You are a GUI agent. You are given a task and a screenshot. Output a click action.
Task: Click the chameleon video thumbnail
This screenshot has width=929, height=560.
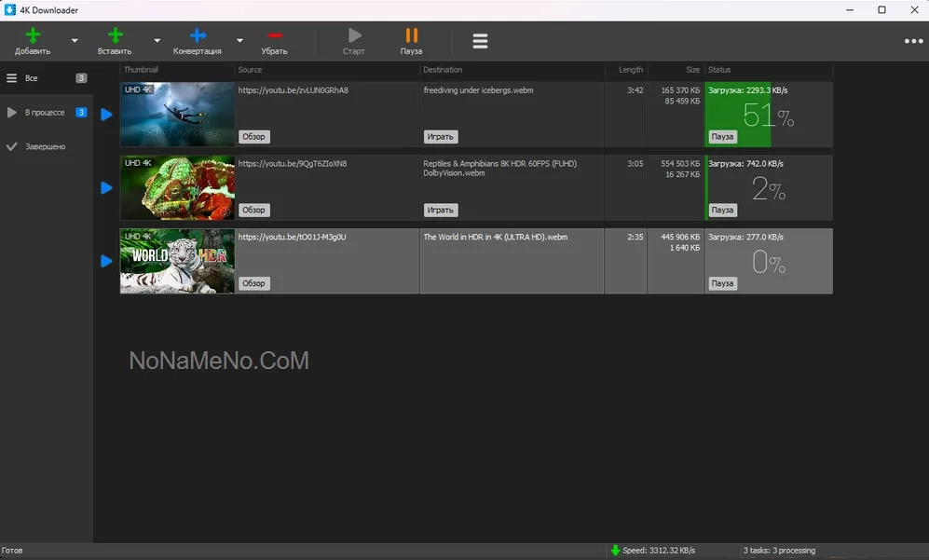pos(177,187)
